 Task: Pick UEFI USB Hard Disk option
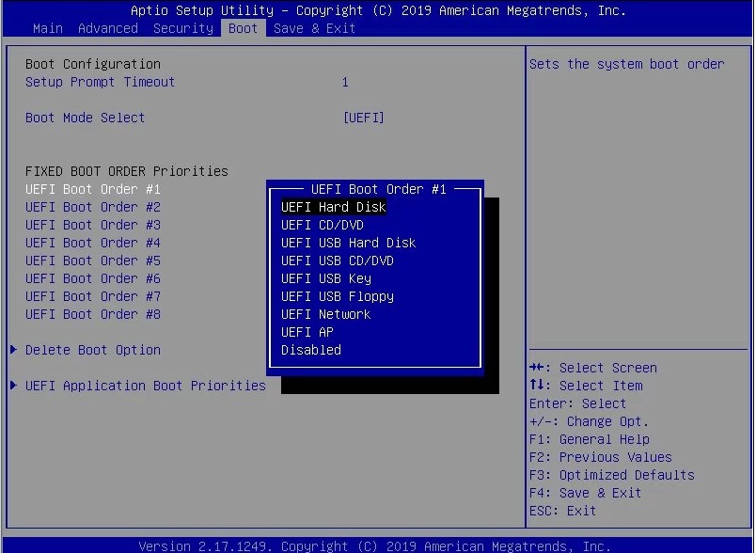(348, 243)
